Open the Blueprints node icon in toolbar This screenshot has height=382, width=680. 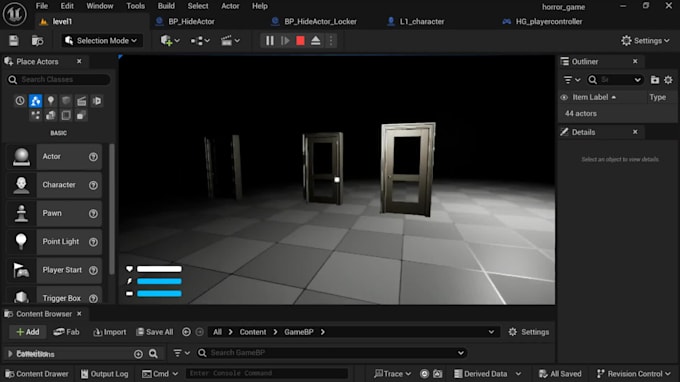coord(200,41)
